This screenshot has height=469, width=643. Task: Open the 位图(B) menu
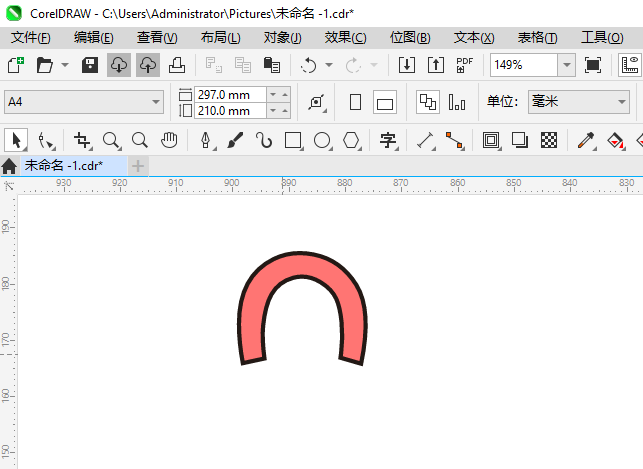tap(410, 38)
